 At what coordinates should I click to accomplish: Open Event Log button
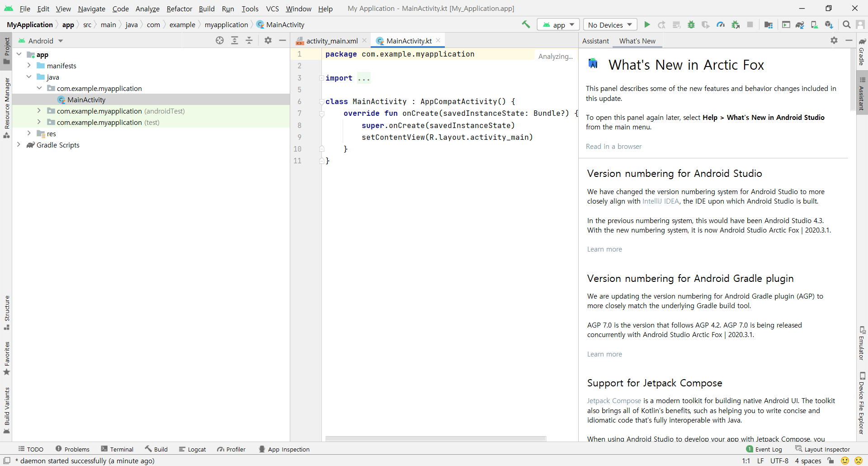764,449
